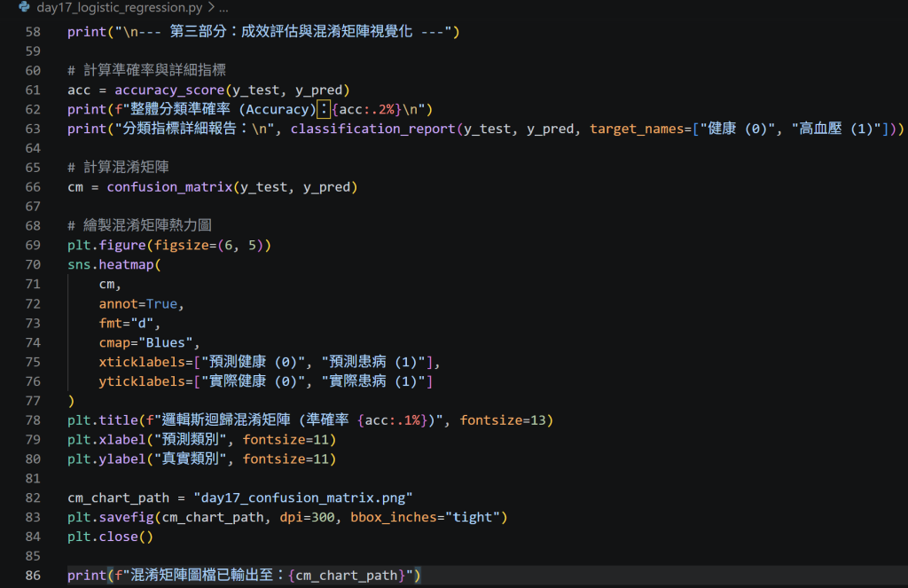Click the "實際健康 (0)" label string
This screenshot has height=588, width=908.
(x=253, y=381)
